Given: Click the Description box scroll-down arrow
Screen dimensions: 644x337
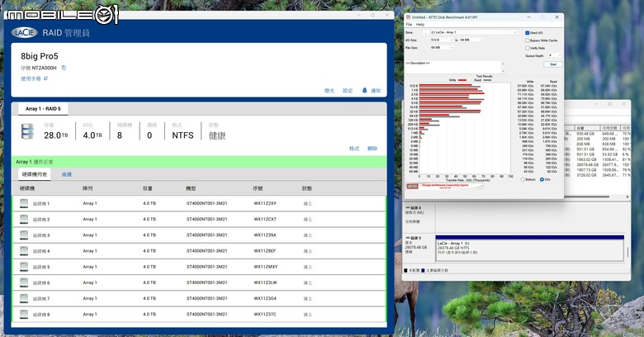Looking at the screenshot, I should click(503, 71).
